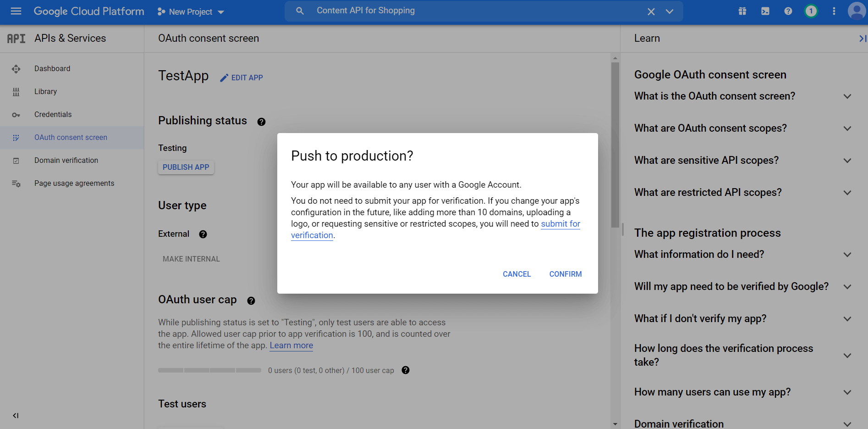Open the gift free trial icon
Viewport: 868px width, 429px height.
pos(742,11)
